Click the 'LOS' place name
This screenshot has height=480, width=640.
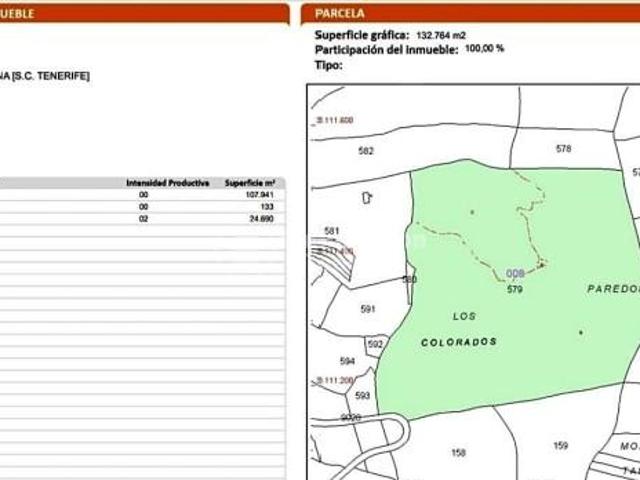[464, 316]
